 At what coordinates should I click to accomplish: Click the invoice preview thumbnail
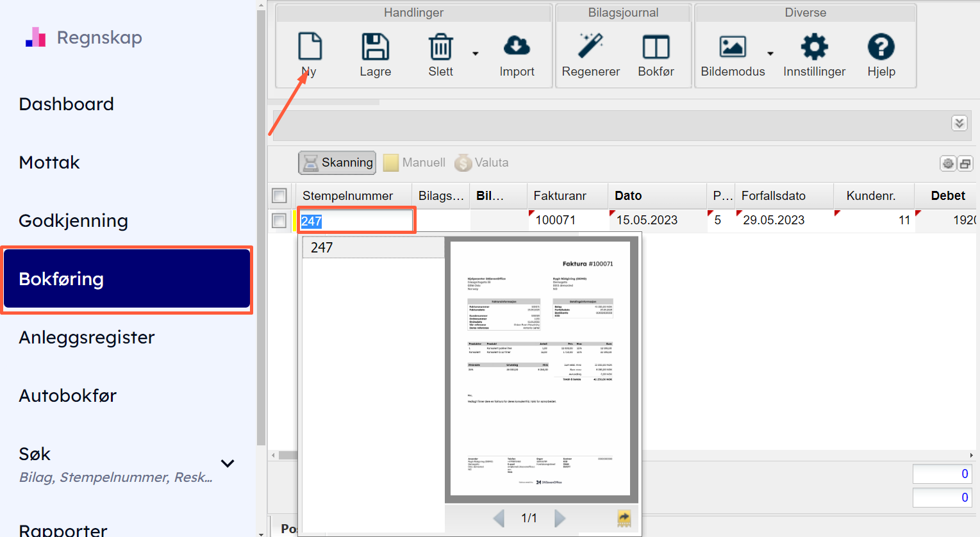point(541,368)
